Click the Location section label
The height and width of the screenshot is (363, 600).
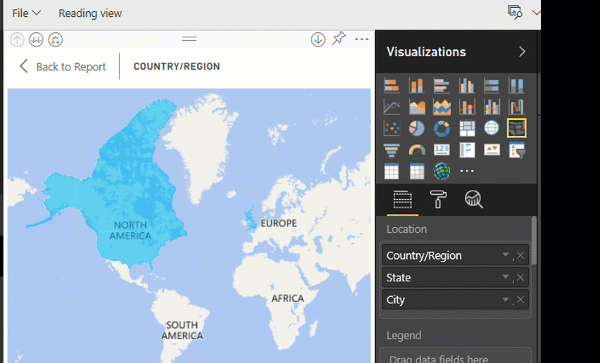pos(406,229)
